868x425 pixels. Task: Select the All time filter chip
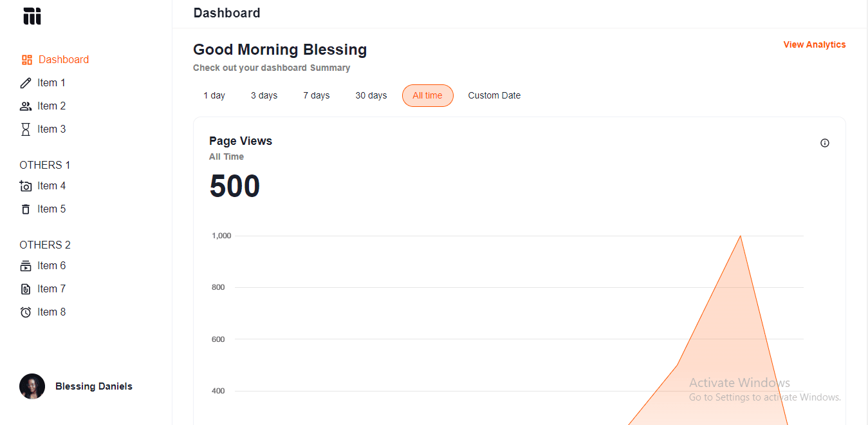pyautogui.click(x=428, y=95)
